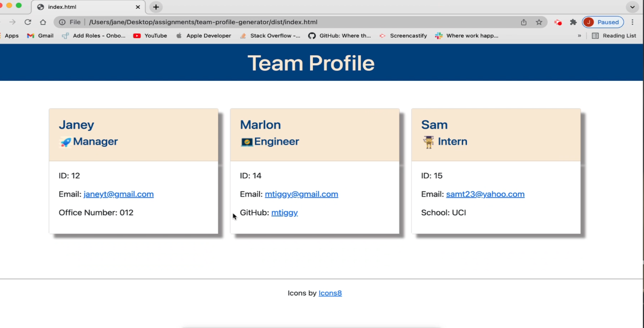Click the browser home icon

coord(43,22)
